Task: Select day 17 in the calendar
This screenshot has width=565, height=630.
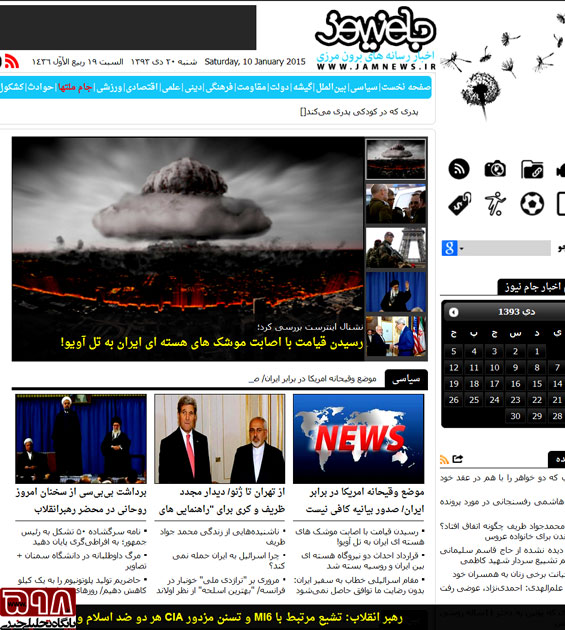Action: (495, 384)
